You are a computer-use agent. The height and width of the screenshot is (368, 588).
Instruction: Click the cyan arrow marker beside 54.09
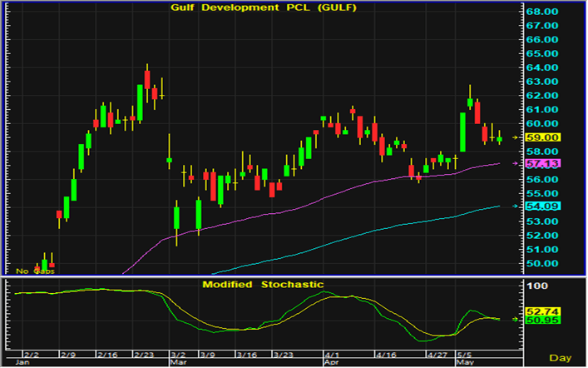tap(516, 206)
